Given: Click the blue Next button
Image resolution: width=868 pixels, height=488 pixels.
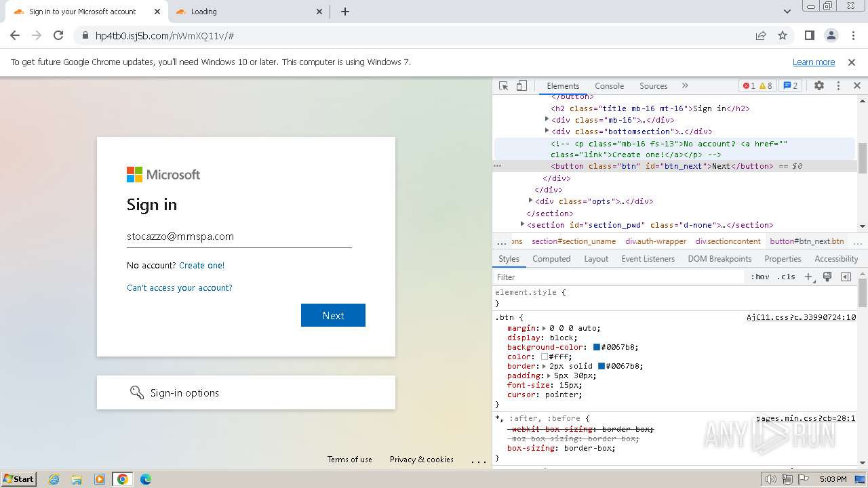Looking at the screenshot, I should [333, 315].
